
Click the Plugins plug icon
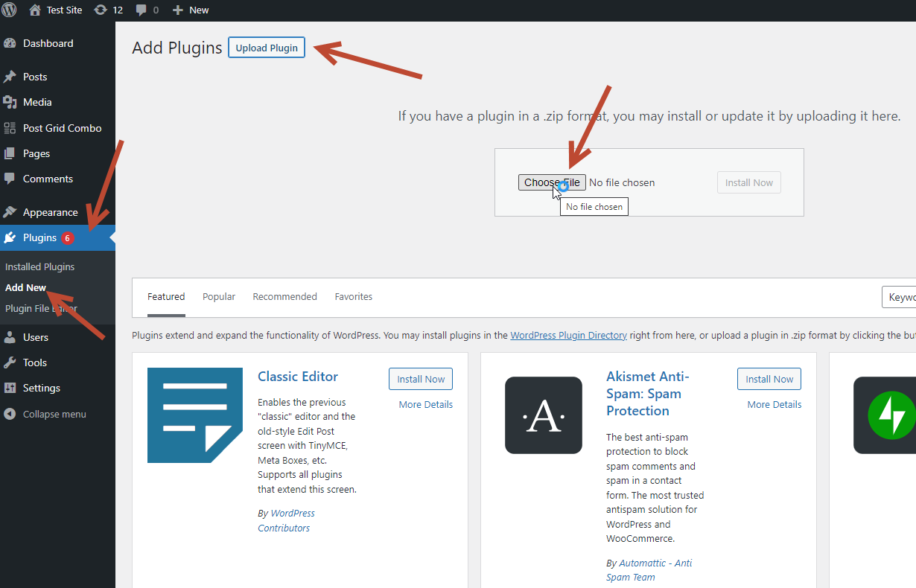[x=10, y=237]
